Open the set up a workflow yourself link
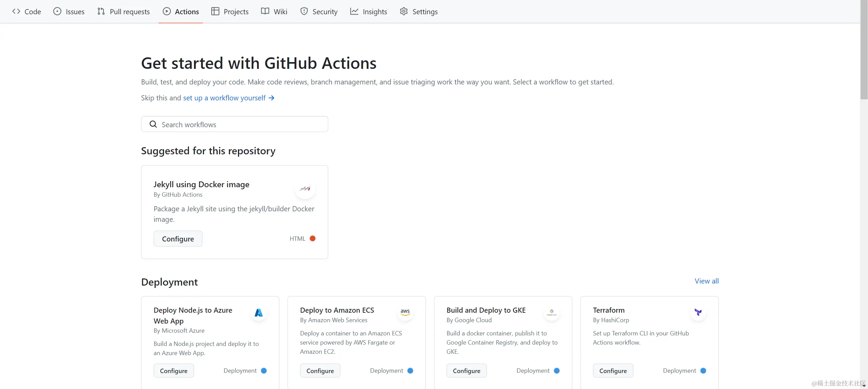Screen dimensions: 868x389 coord(224,98)
